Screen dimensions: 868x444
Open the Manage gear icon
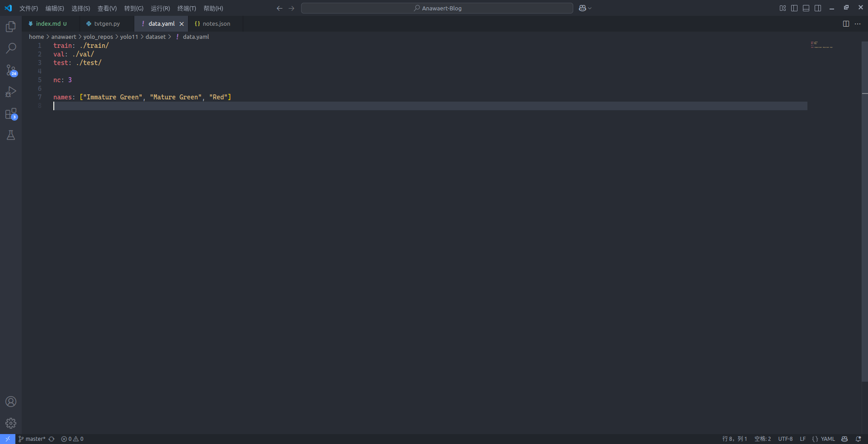coord(11,423)
